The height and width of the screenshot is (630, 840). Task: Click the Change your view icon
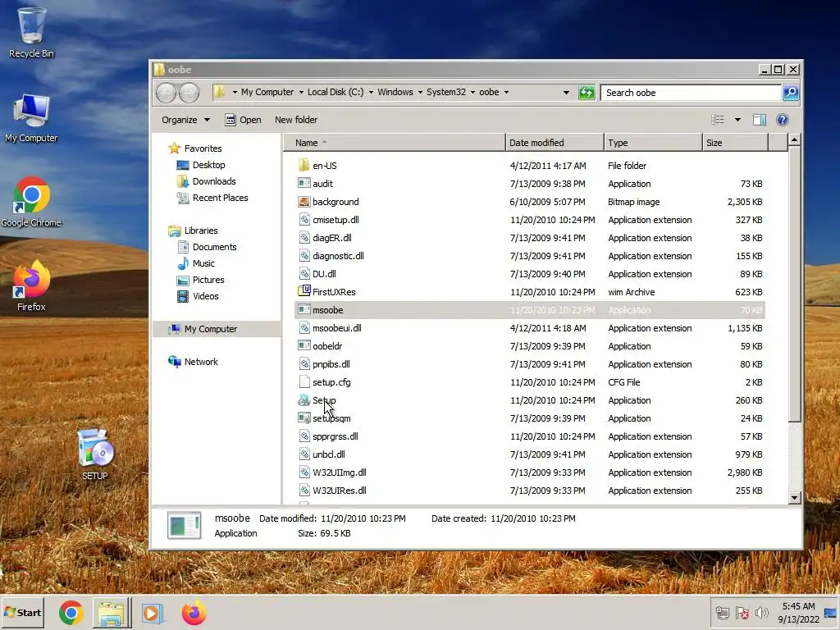[x=717, y=120]
